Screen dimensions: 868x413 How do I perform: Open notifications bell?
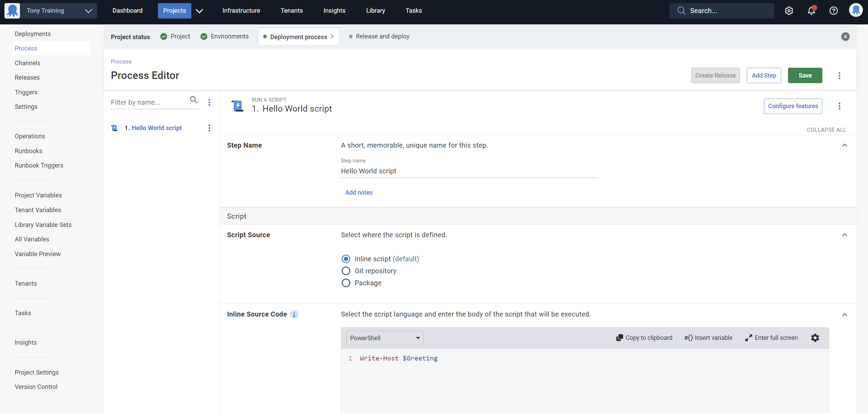coord(811,11)
